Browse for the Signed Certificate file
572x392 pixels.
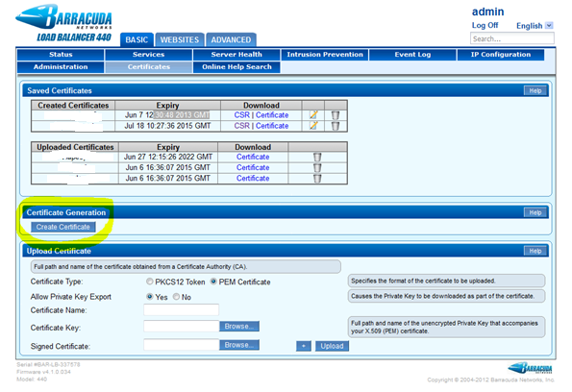click(239, 345)
